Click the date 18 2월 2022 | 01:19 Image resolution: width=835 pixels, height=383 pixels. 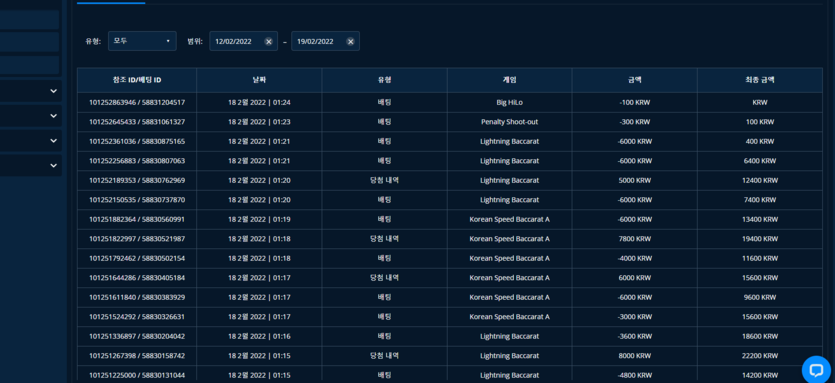259,219
